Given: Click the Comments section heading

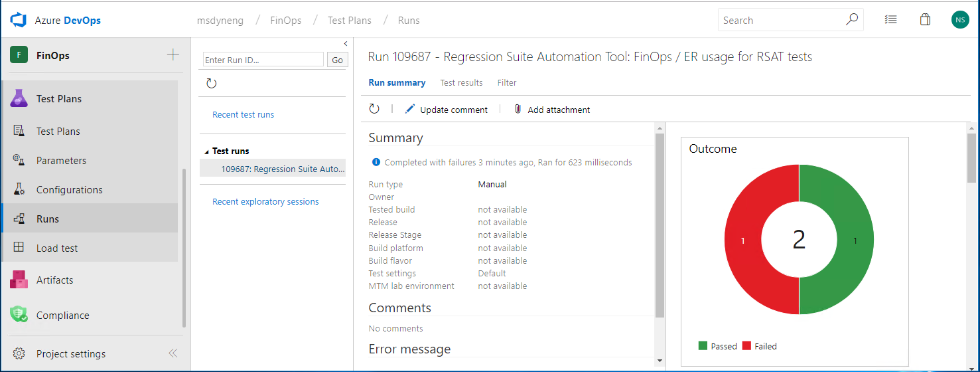Looking at the screenshot, I should pos(399,308).
